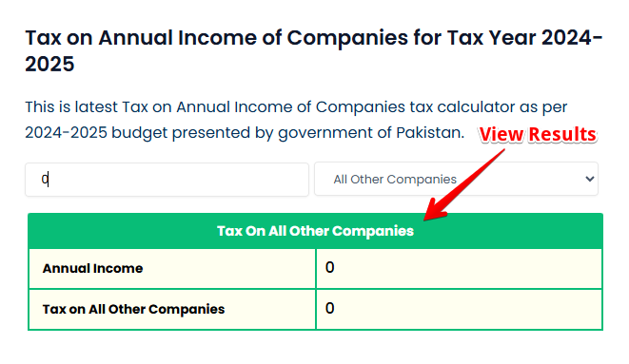The height and width of the screenshot is (364, 629).
Task: Click the zero value beside Annual Income
Action: 330,267
